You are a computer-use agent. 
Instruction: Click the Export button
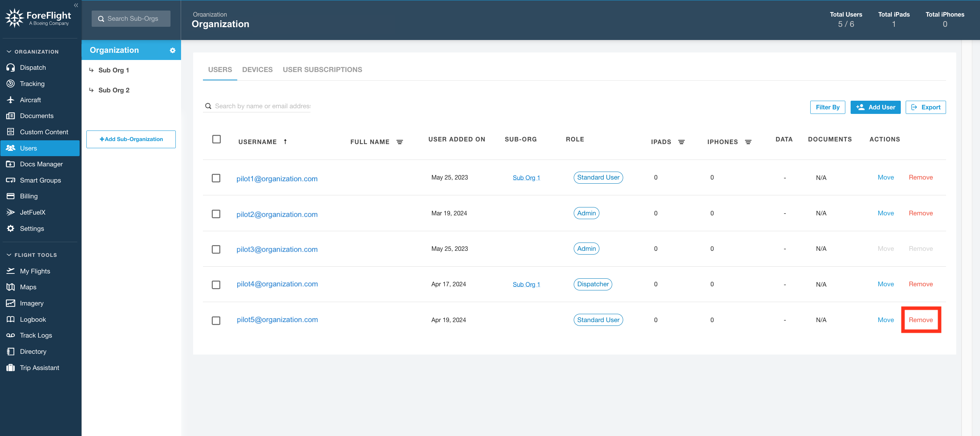[926, 107]
